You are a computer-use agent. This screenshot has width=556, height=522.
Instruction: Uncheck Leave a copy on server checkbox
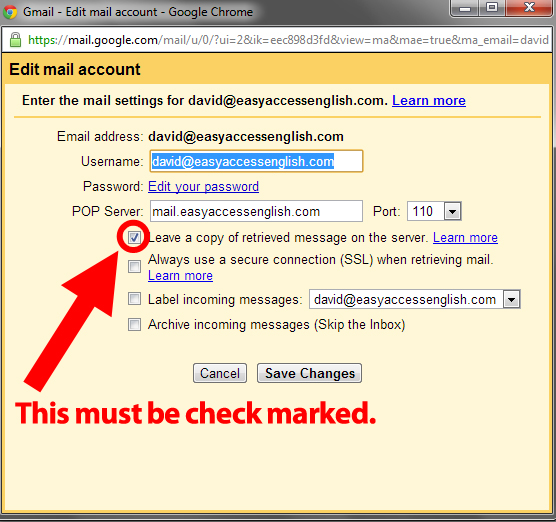point(134,237)
